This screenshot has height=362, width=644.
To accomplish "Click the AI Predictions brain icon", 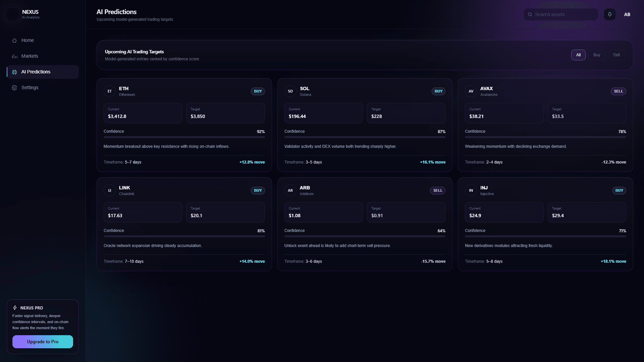I will click(14, 72).
